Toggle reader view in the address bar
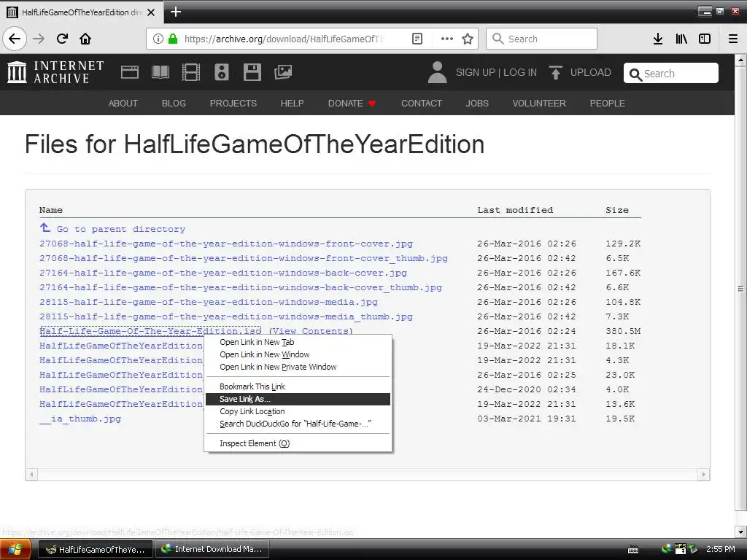747x560 pixels. click(417, 39)
